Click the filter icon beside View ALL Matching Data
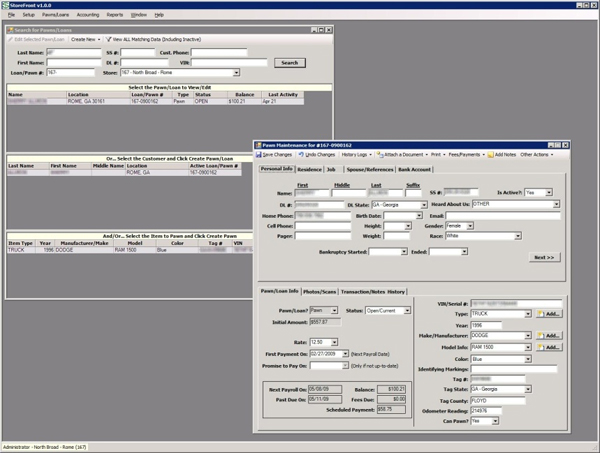Viewport: 600px width, 453px height. pyautogui.click(x=109, y=39)
